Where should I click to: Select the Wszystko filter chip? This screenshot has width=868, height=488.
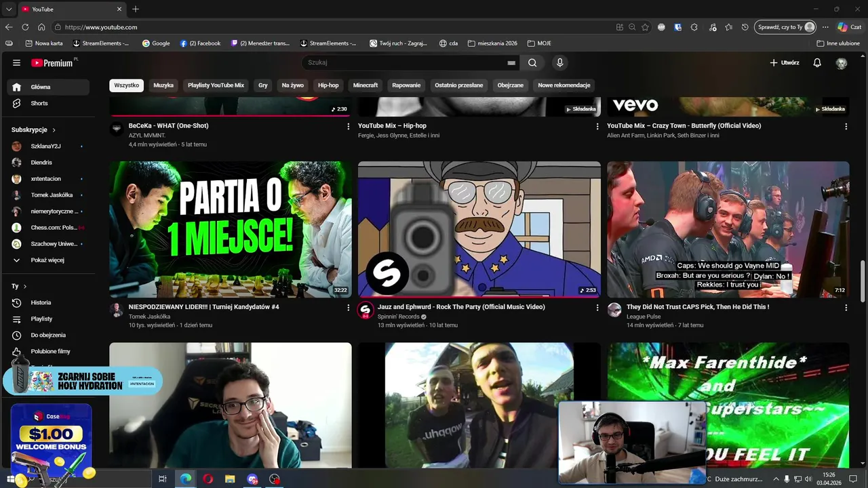pyautogui.click(x=126, y=85)
